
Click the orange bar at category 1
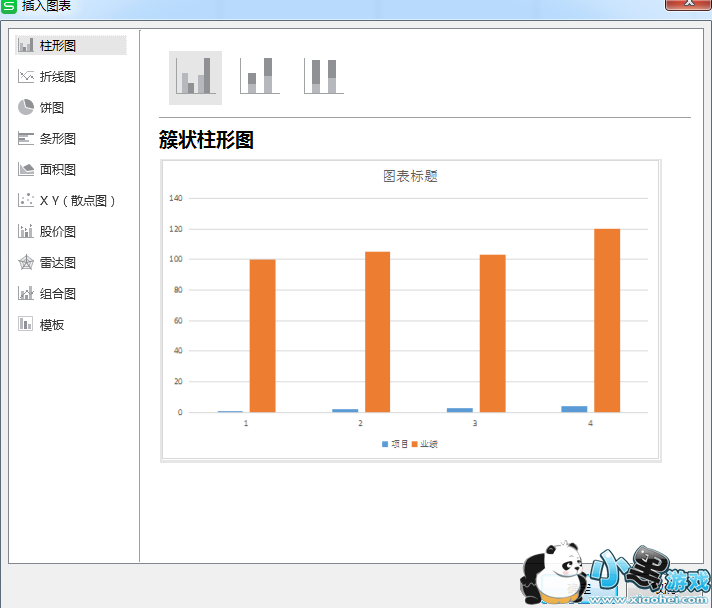[262, 335]
